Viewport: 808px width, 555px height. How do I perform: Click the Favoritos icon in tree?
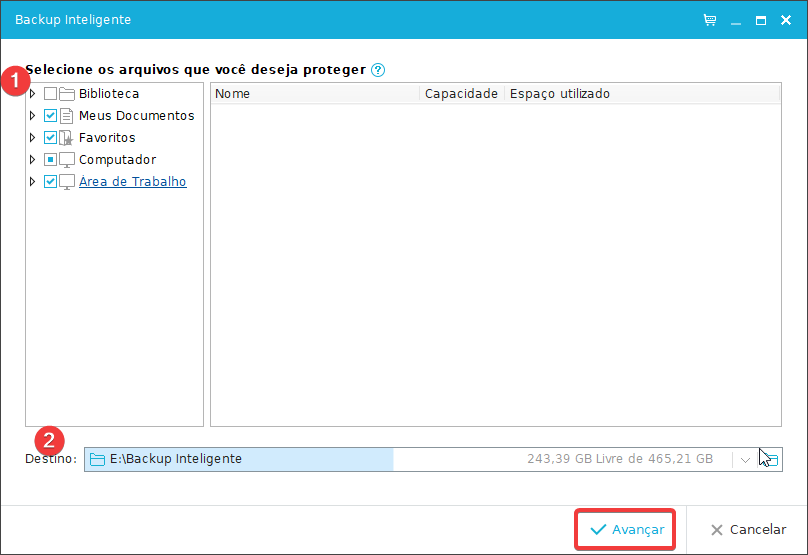(x=67, y=138)
